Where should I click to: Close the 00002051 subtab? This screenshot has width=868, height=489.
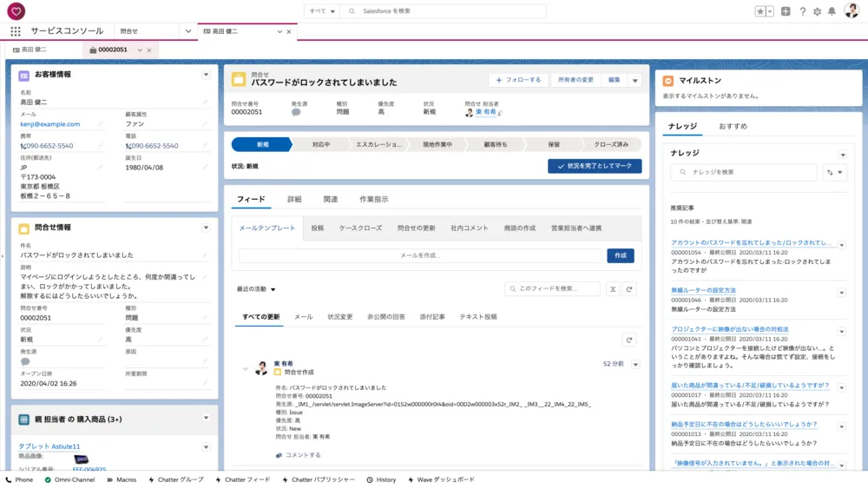point(149,50)
